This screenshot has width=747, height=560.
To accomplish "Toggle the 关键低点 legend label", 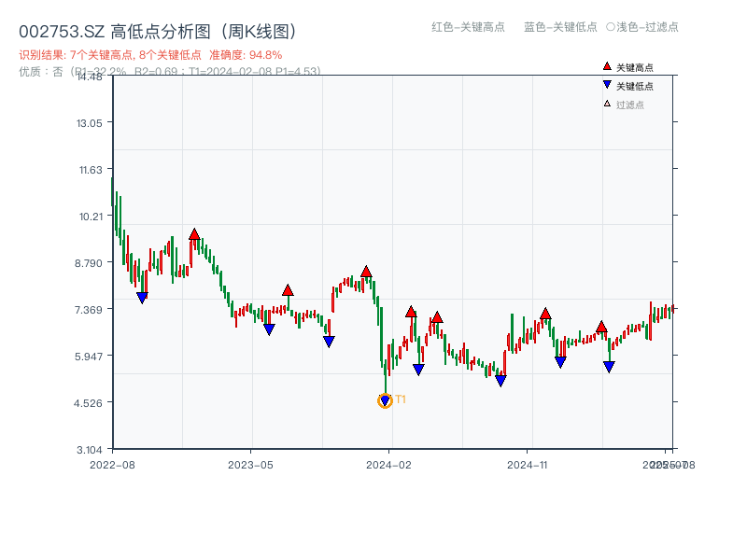I will pyautogui.click(x=635, y=86).
